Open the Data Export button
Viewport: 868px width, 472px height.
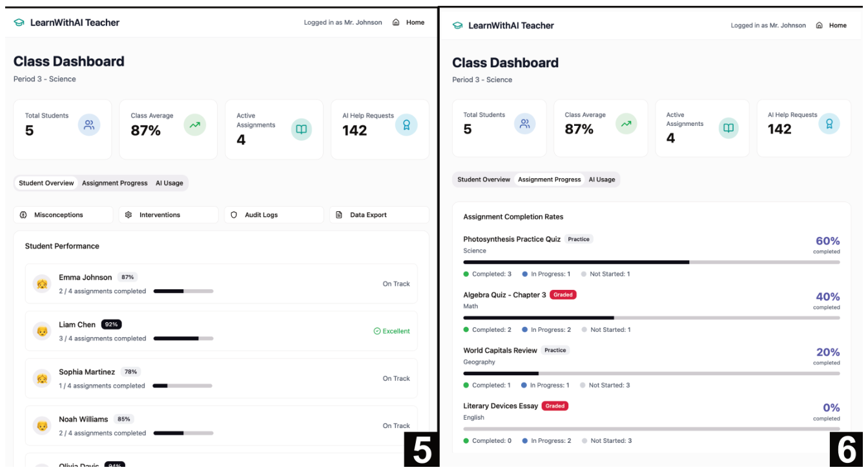(379, 215)
